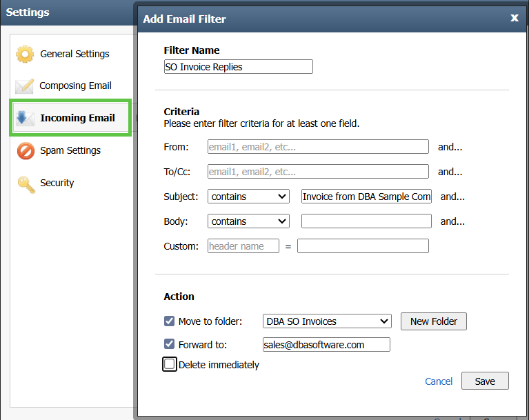This screenshot has height=420, width=529.
Task: Select Incoming Email section
Action: tap(70, 118)
